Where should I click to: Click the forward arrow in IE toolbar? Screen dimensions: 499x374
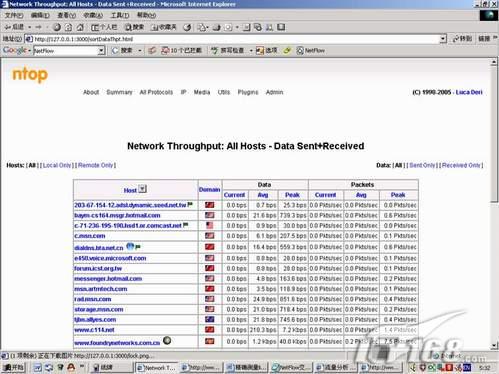pyautogui.click(x=39, y=27)
